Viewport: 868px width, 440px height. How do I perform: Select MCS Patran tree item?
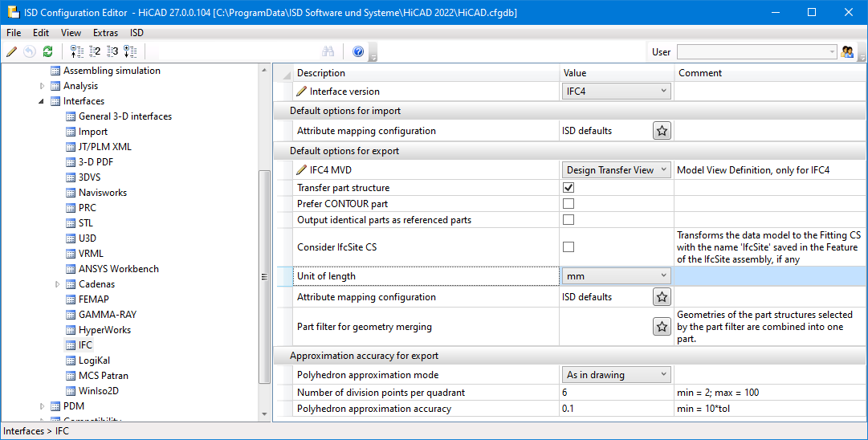tap(103, 375)
